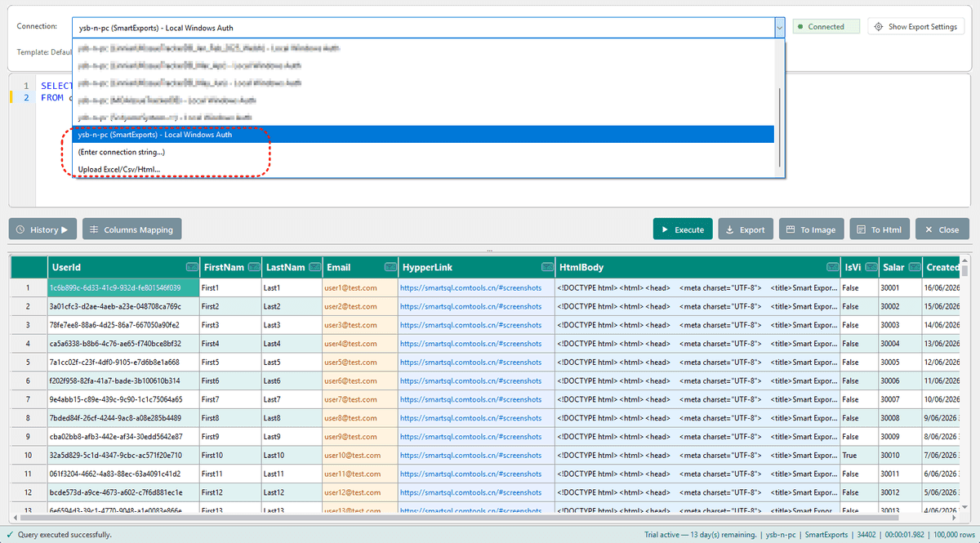Click the connection dropdown list scrollbar
The width and height of the screenshot is (980, 543).
point(780,127)
